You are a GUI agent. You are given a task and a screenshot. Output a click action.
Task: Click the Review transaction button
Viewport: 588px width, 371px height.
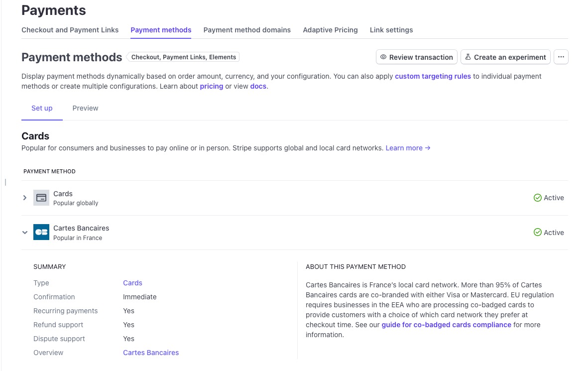coord(417,57)
